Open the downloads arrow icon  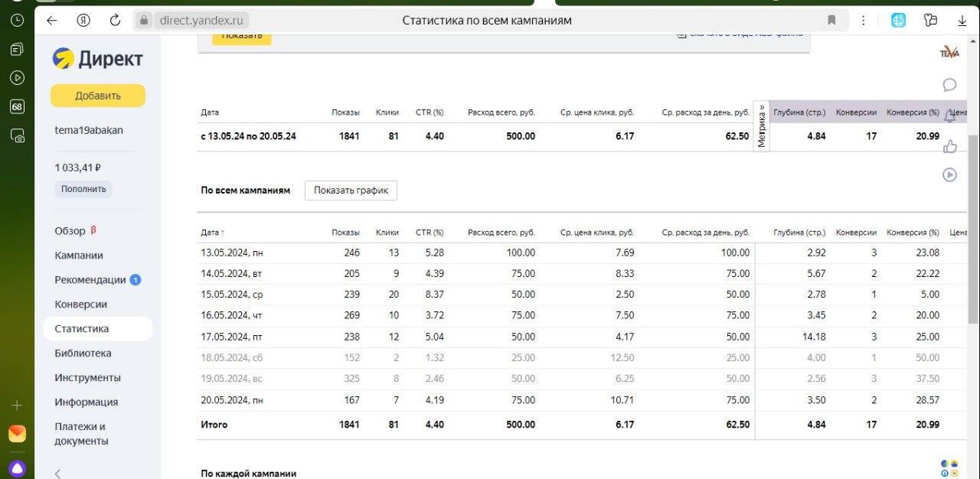point(962,21)
